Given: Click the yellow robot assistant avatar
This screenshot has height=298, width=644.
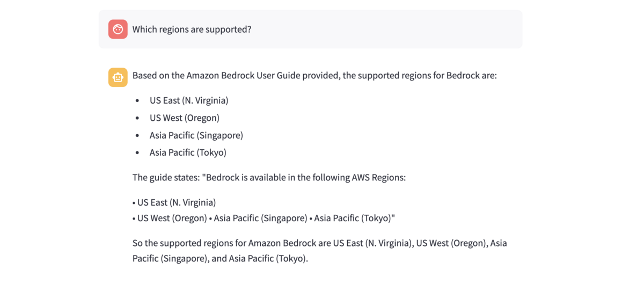Looking at the screenshot, I should pyautogui.click(x=118, y=77).
